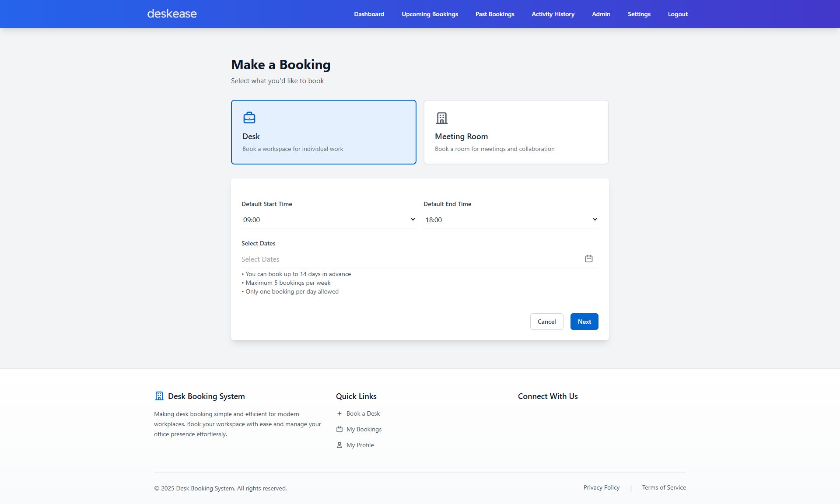Go to Activity History page
Screen dimensions: 840x504
(553, 14)
